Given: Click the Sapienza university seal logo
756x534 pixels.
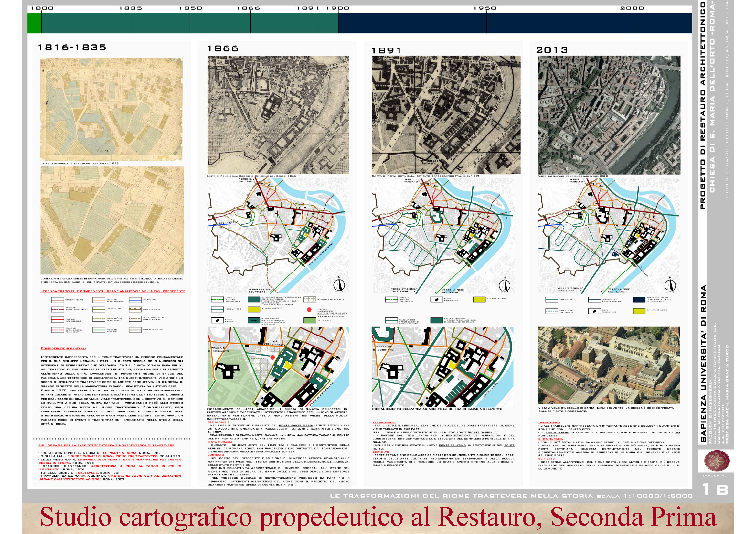Looking at the screenshot, I should coord(717,461).
